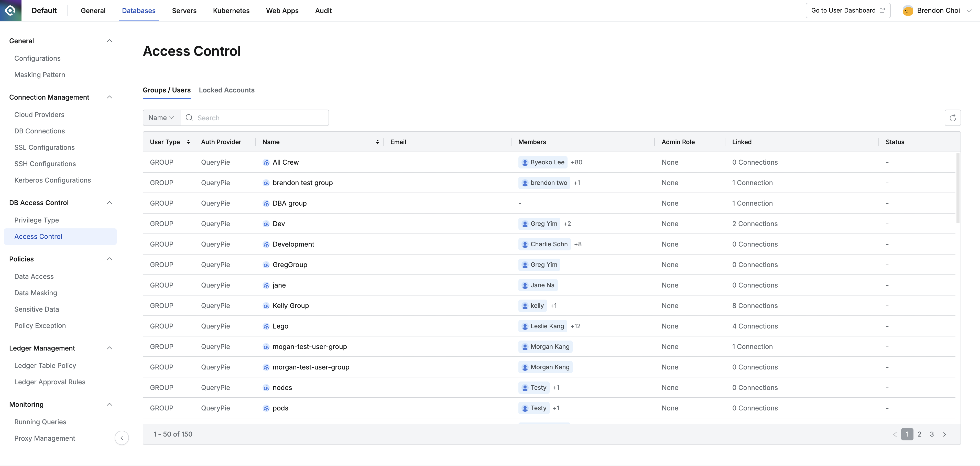Screen dimensions: 980x466
Task: Click the QueryPie logo icon
Action: coord(11,11)
